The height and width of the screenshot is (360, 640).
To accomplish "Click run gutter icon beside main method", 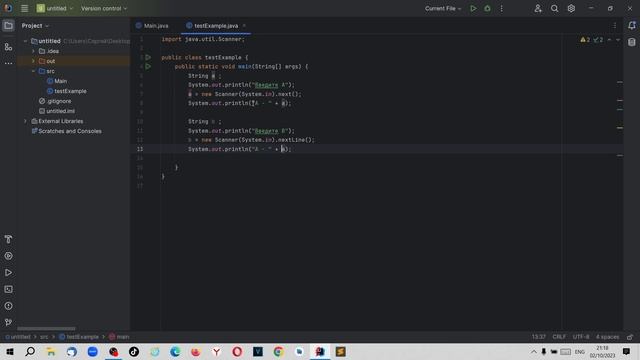I will [148, 67].
